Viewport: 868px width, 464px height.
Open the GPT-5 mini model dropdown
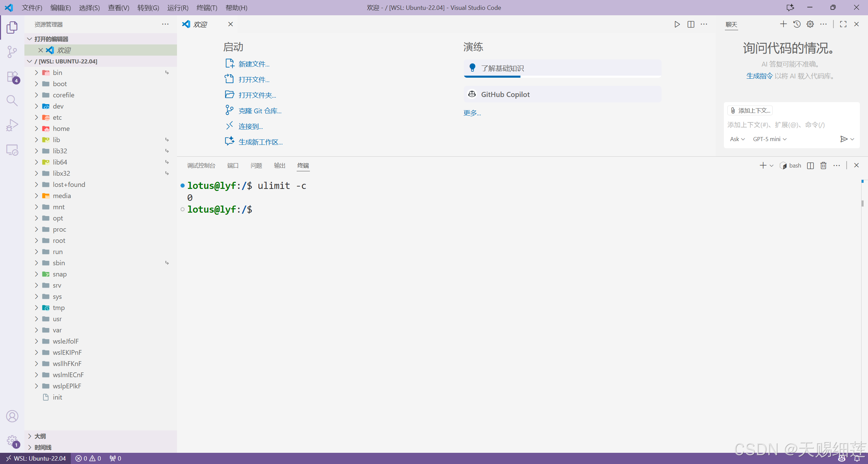pos(770,139)
